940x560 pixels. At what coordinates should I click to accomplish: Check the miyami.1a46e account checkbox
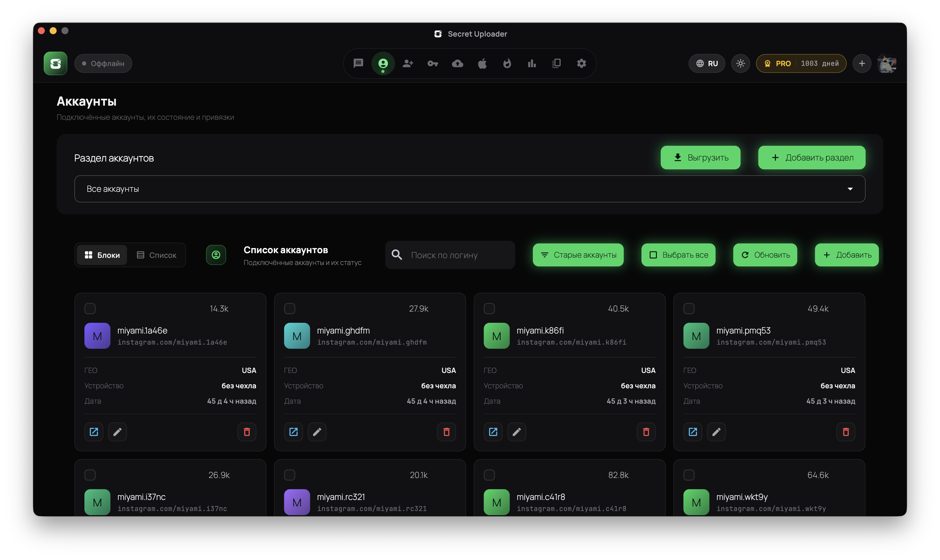(x=90, y=308)
